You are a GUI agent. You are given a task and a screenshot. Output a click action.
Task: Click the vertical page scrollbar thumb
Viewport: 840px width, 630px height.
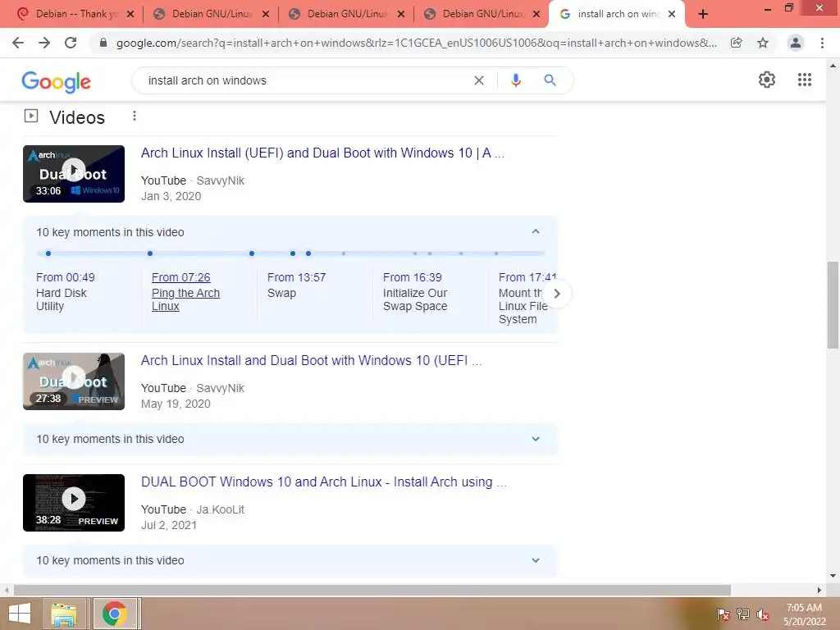[833, 305]
